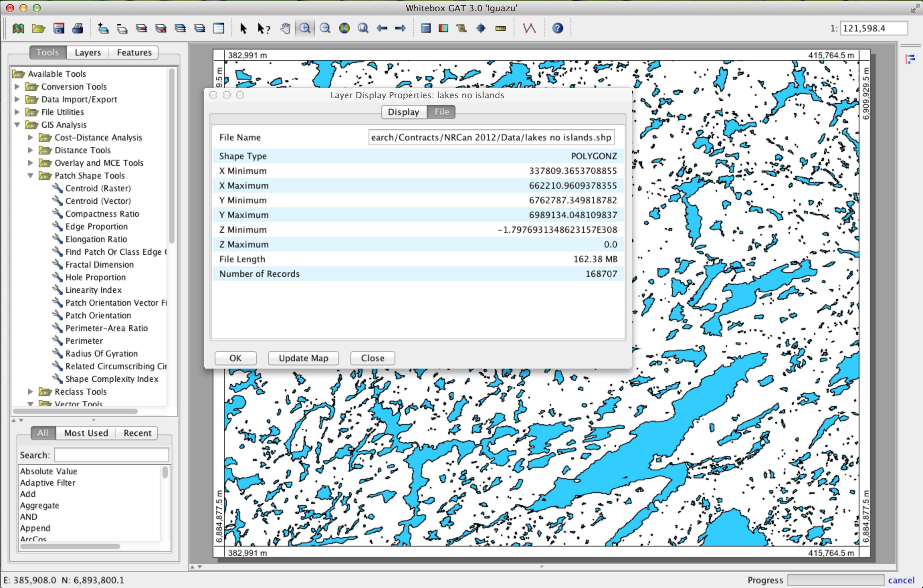Open the Measure tool
The image size is (923, 588).
pos(500,28)
